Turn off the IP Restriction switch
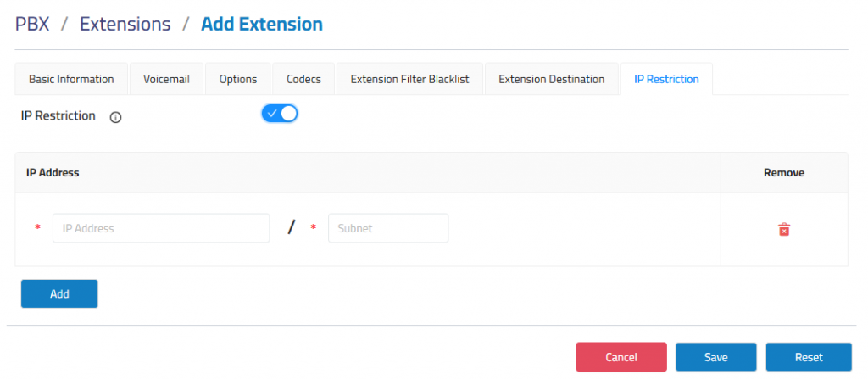 (x=280, y=114)
